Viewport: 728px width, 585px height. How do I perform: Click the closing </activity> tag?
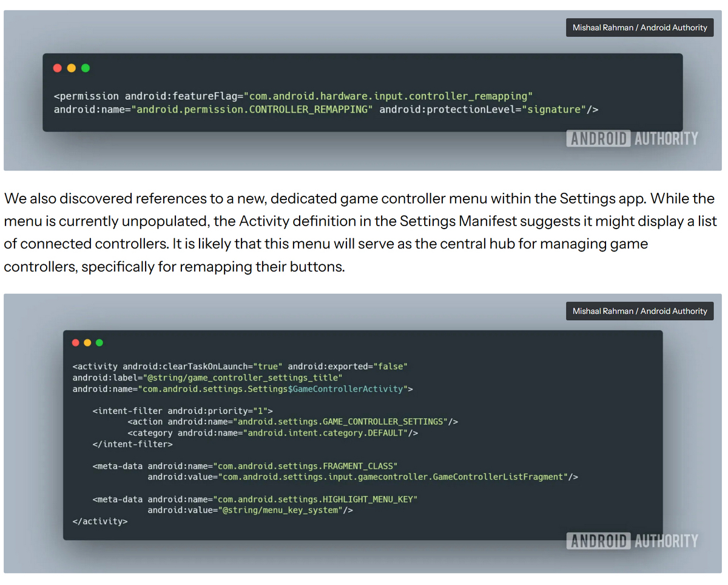[x=100, y=521]
